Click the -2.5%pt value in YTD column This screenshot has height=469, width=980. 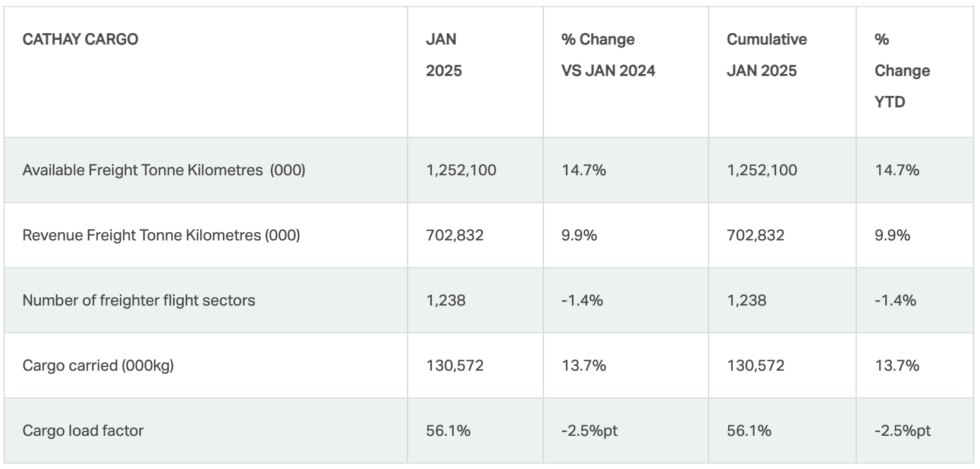[x=902, y=431]
